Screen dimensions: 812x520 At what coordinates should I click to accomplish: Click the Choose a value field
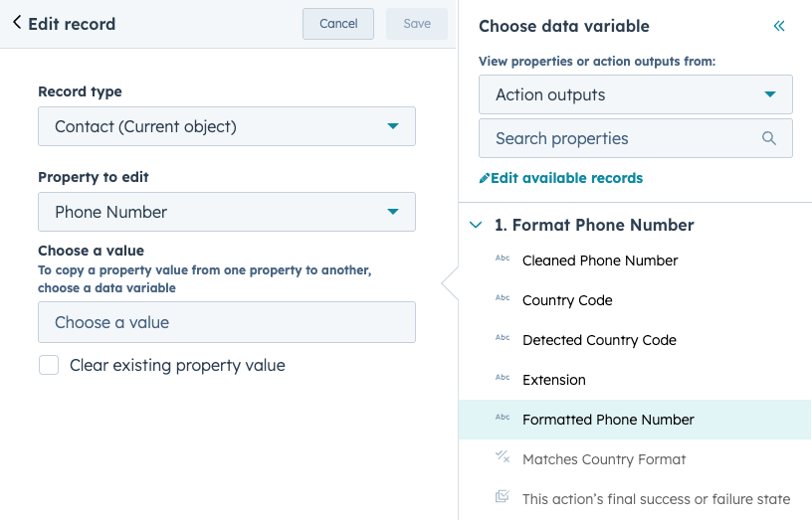coord(227,322)
